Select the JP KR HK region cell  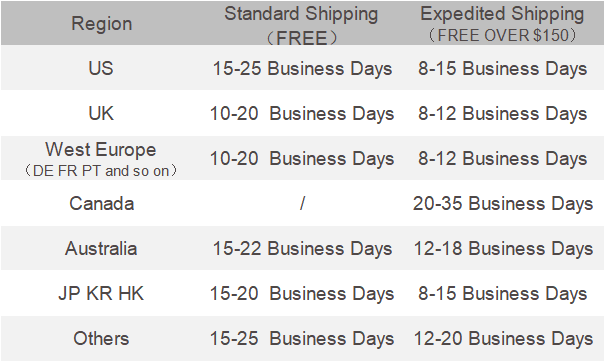101,294
